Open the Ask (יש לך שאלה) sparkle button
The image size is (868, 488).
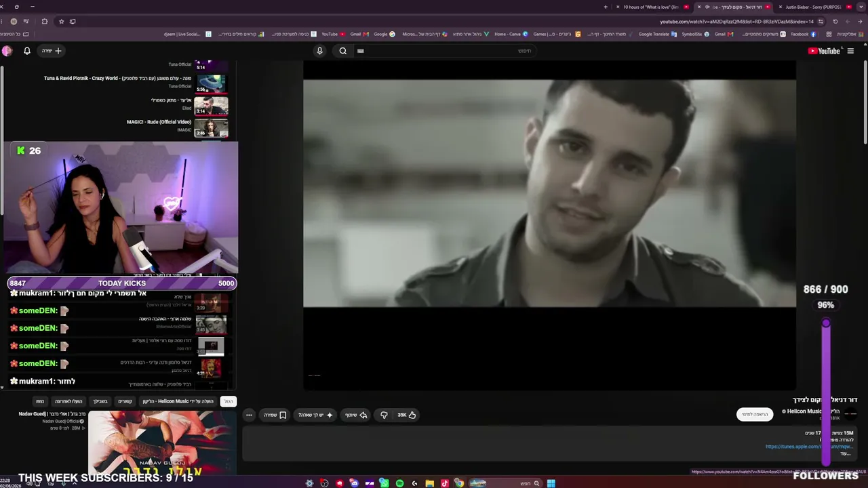(x=315, y=415)
